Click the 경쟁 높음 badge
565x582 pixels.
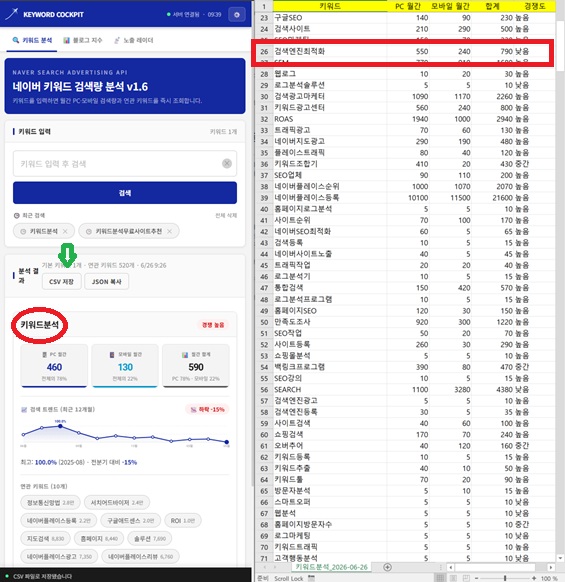coord(213,325)
